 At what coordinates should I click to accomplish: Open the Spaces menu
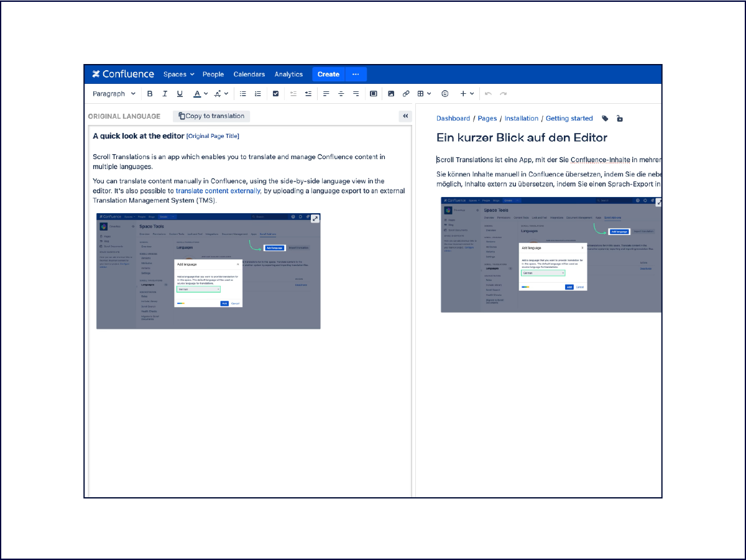[x=179, y=75]
